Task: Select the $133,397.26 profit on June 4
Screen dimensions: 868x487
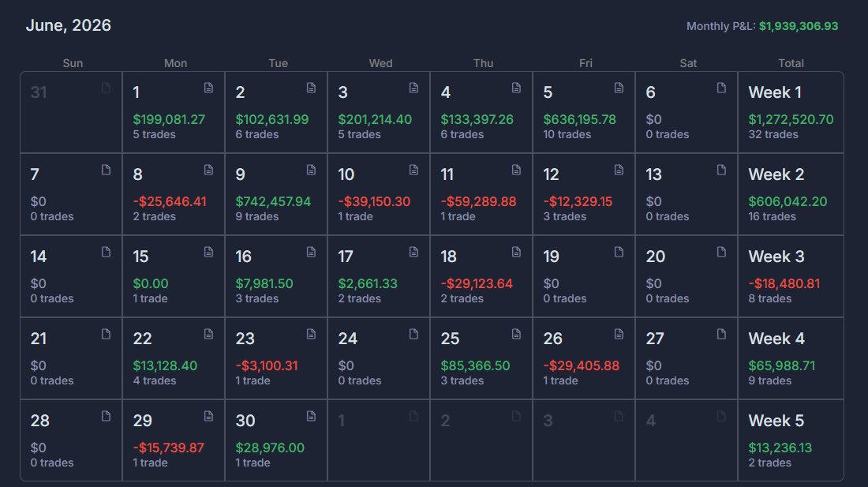Action: point(477,119)
